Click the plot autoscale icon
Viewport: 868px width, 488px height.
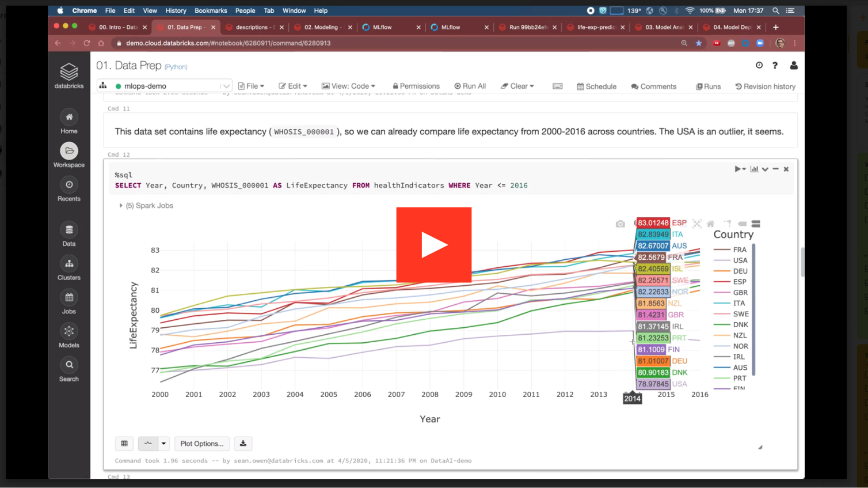click(x=697, y=224)
